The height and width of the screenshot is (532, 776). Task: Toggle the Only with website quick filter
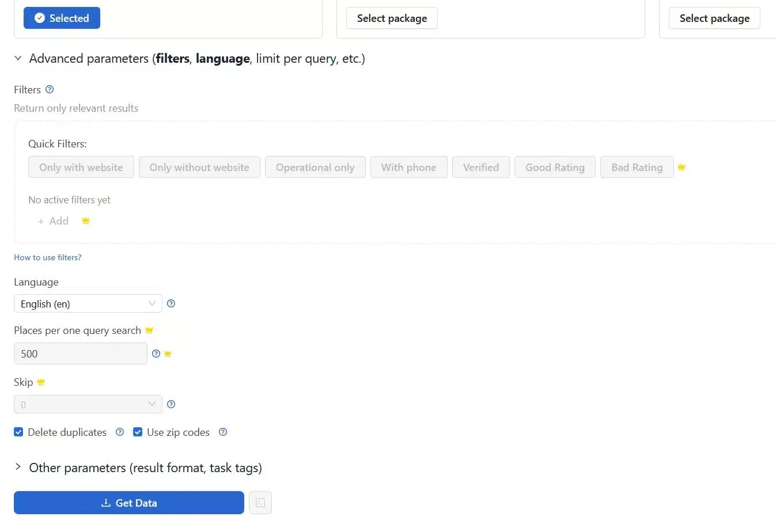click(x=81, y=168)
